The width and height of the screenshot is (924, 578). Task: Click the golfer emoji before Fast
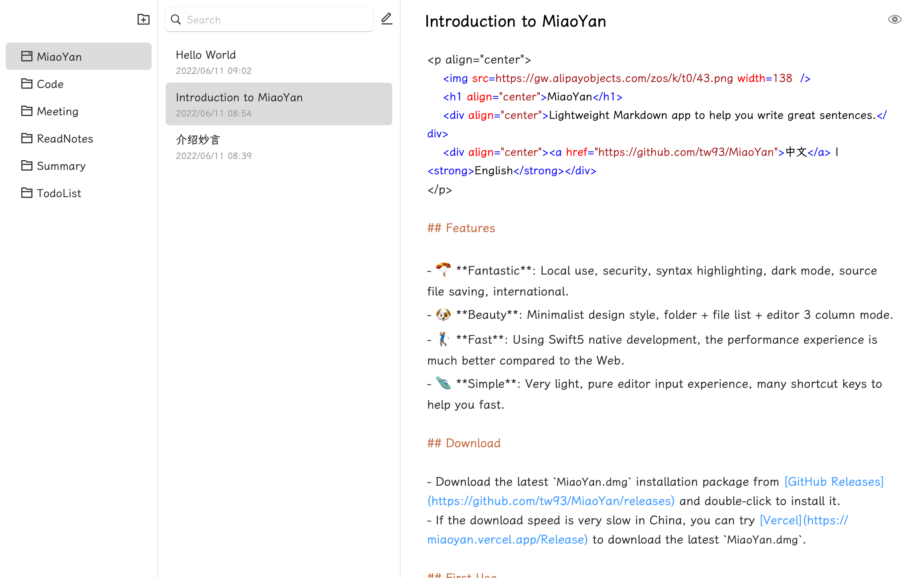pyautogui.click(x=444, y=339)
